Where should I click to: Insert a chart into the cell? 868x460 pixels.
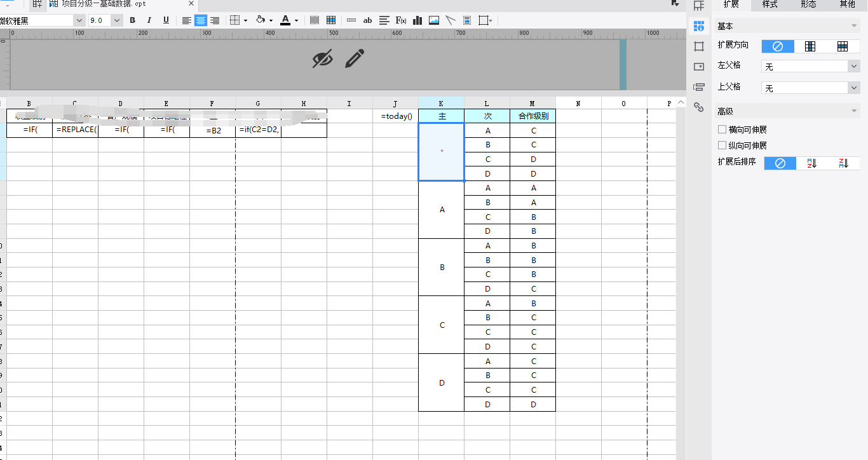pos(417,20)
